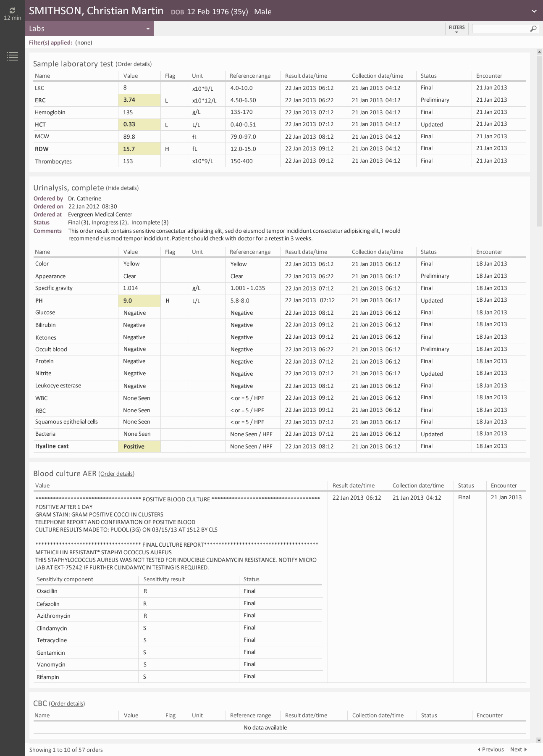Select the Thrombocytes row name
This screenshot has height=756, width=543.
[x=53, y=161]
